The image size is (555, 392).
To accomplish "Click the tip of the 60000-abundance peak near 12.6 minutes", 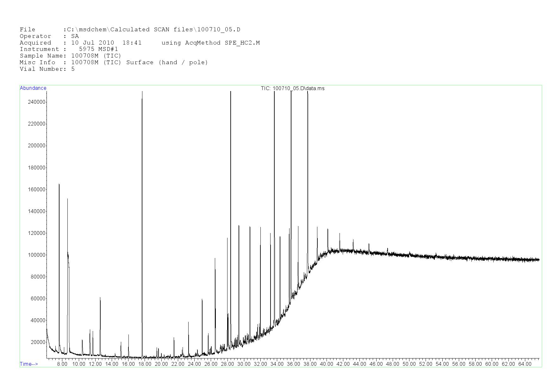I will point(100,297).
